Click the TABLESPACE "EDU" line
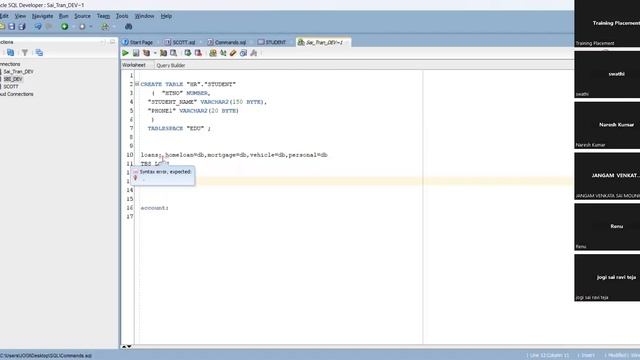This screenshot has height=360, width=640. coord(179,129)
